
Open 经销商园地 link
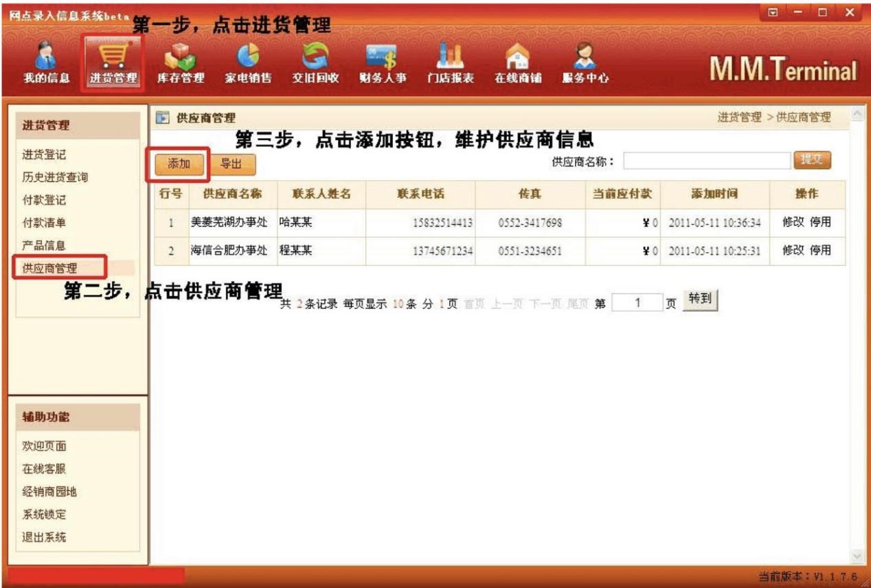point(50,492)
